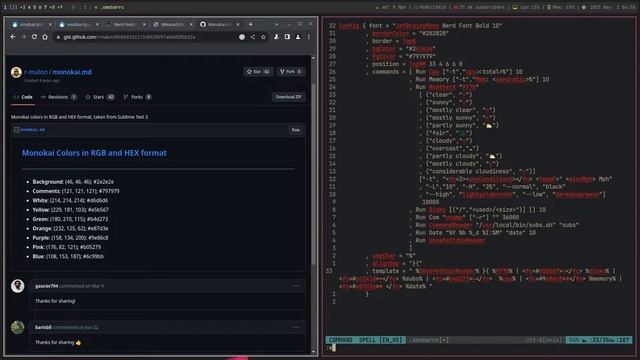640x360 pixels.
Task: Select workspace 2 in top bar
Action: tap(13, 7)
